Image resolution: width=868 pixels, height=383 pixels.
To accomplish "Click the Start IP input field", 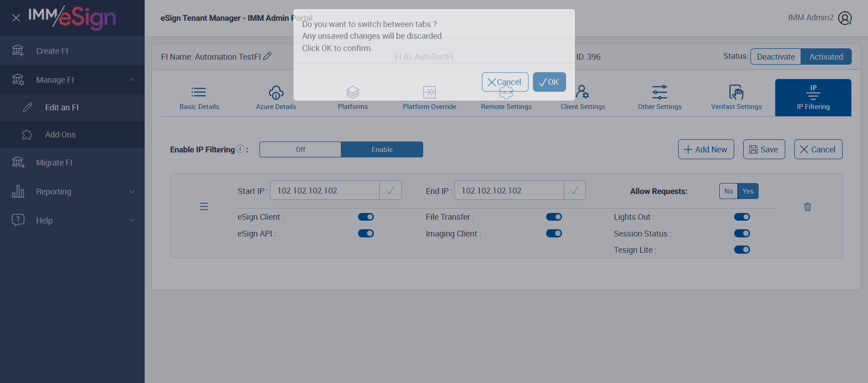I will [x=325, y=190].
